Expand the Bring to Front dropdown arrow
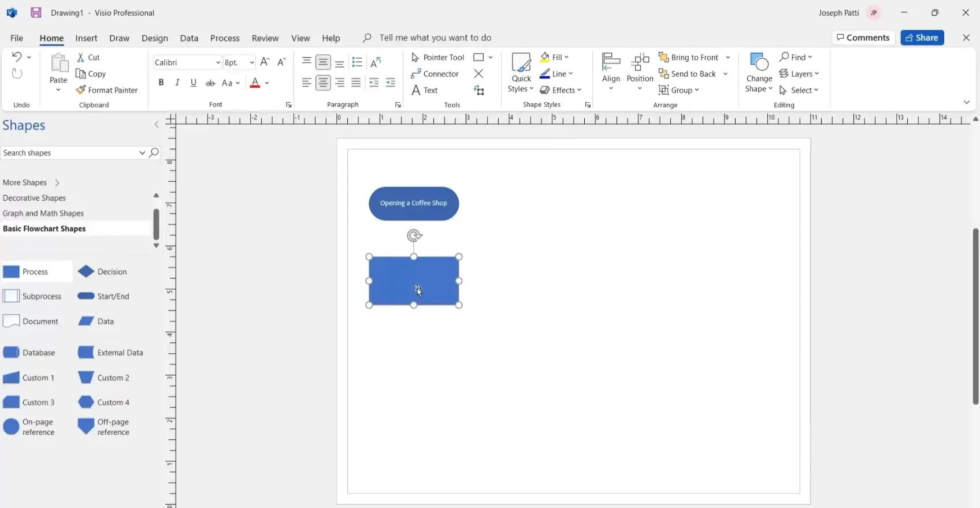Viewport: 980px width, 508px height. coord(728,57)
